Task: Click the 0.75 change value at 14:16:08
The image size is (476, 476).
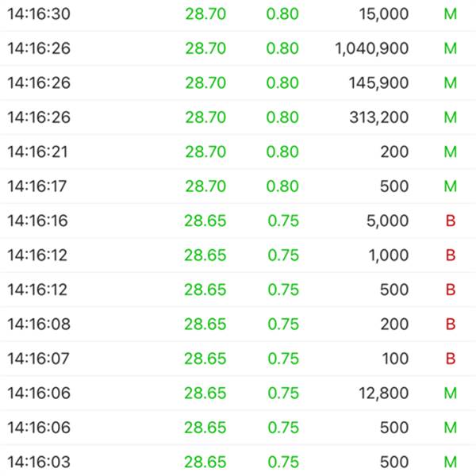Action: (283, 324)
